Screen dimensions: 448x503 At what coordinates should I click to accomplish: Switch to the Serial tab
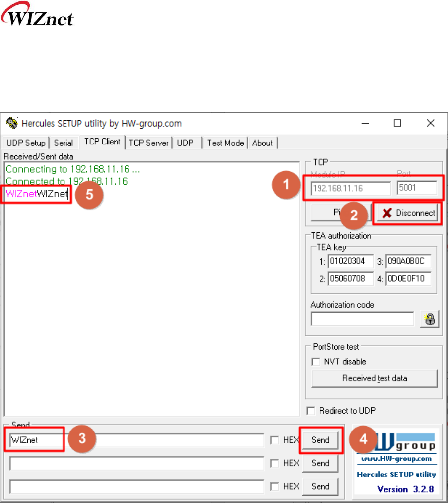pos(64,143)
